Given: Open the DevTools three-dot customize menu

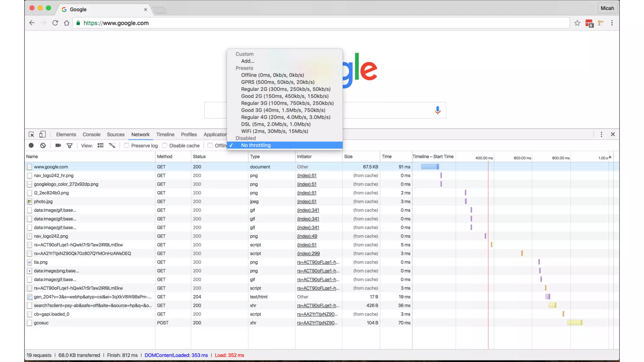Looking at the screenshot, I should pos(601,134).
